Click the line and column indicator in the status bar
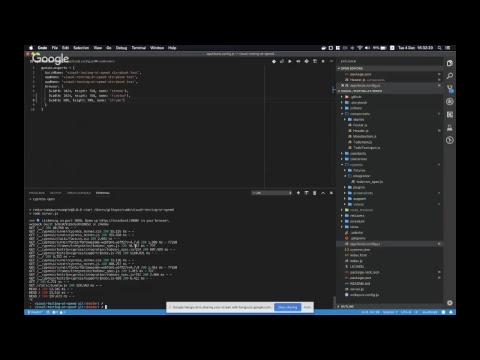The image size is (480, 360). 370,312
